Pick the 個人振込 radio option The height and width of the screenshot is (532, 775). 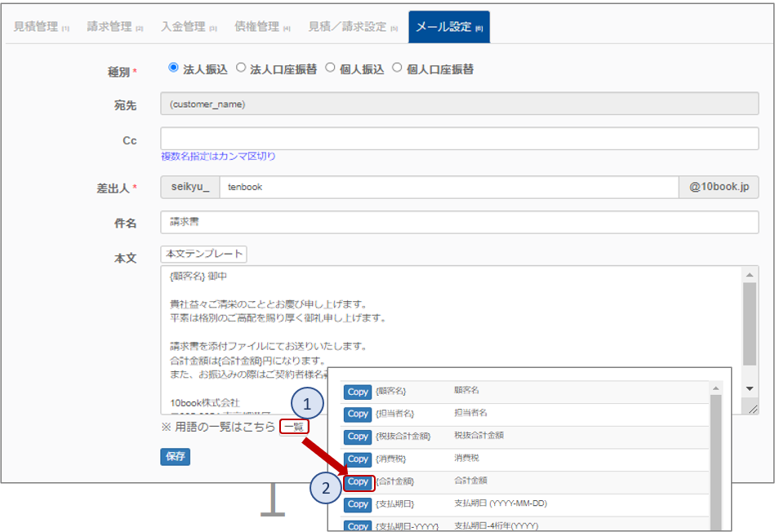330,68
